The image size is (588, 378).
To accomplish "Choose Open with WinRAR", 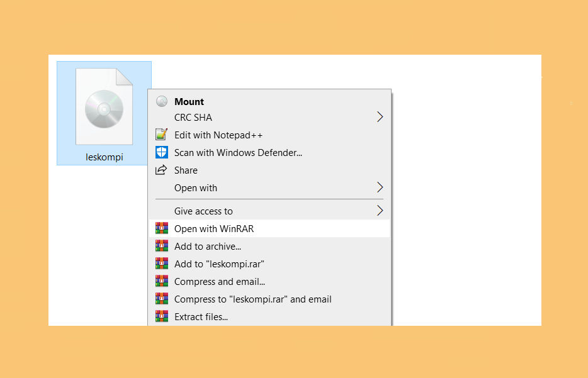I will point(269,228).
